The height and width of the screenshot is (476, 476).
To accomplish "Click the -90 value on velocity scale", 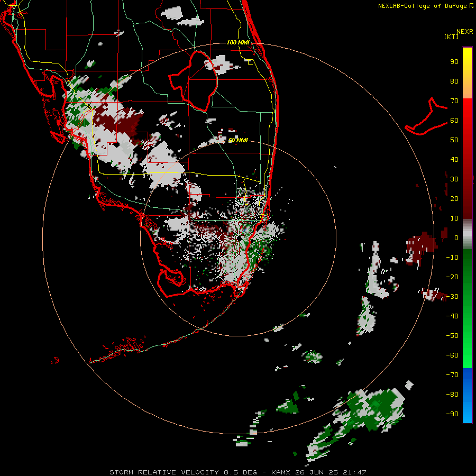I will click(452, 414).
